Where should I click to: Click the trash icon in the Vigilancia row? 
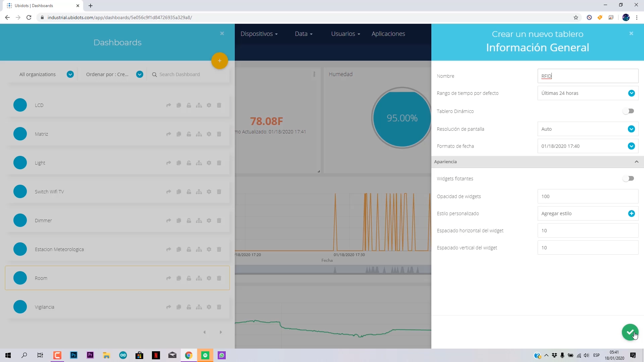219,307
